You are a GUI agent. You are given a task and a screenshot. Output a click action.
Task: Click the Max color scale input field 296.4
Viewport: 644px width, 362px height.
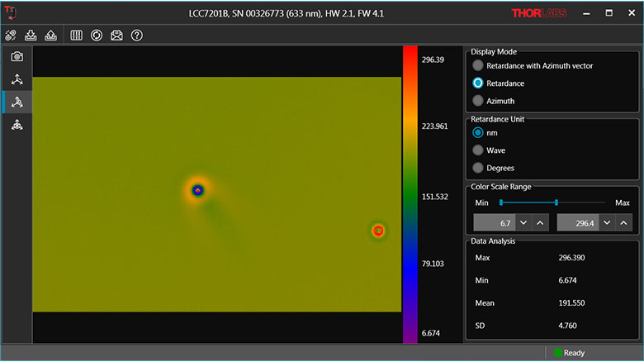click(x=578, y=223)
